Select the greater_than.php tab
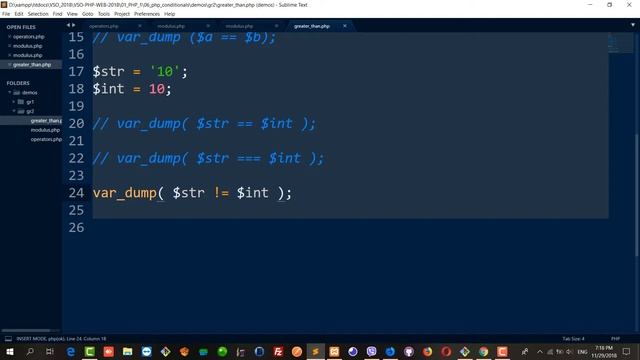The width and height of the screenshot is (640, 360). coord(312,26)
